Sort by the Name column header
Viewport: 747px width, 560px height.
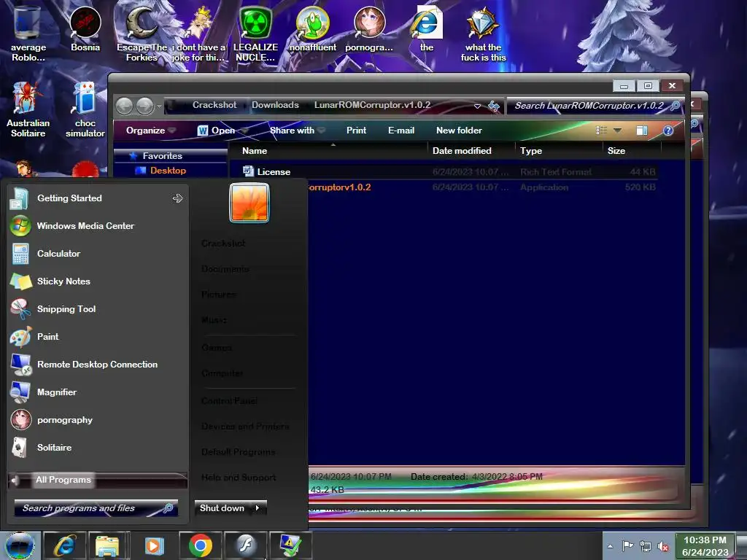(329, 151)
